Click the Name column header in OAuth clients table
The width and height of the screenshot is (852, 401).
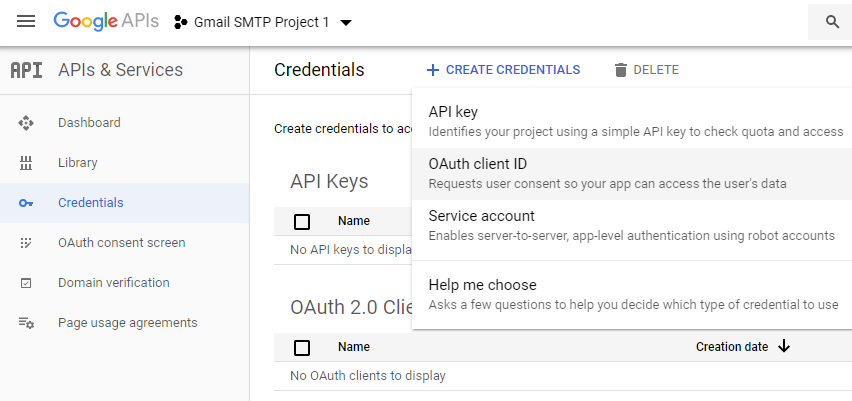(354, 347)
